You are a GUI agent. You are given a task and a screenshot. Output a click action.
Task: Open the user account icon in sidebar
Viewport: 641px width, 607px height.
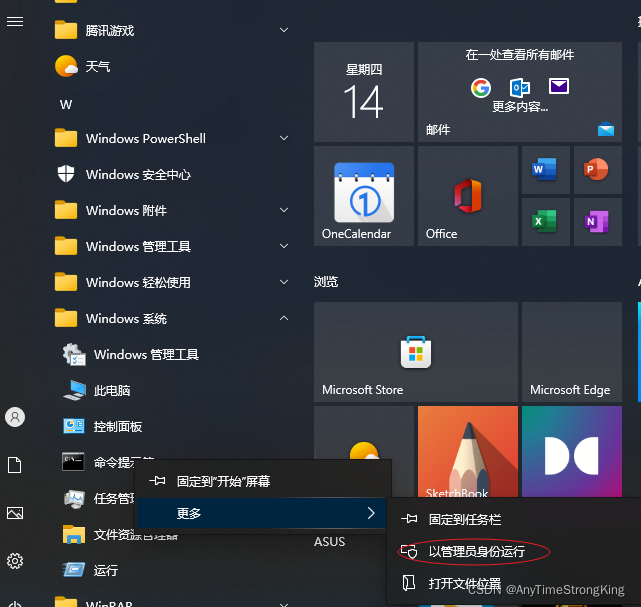[x=15, y=417]
